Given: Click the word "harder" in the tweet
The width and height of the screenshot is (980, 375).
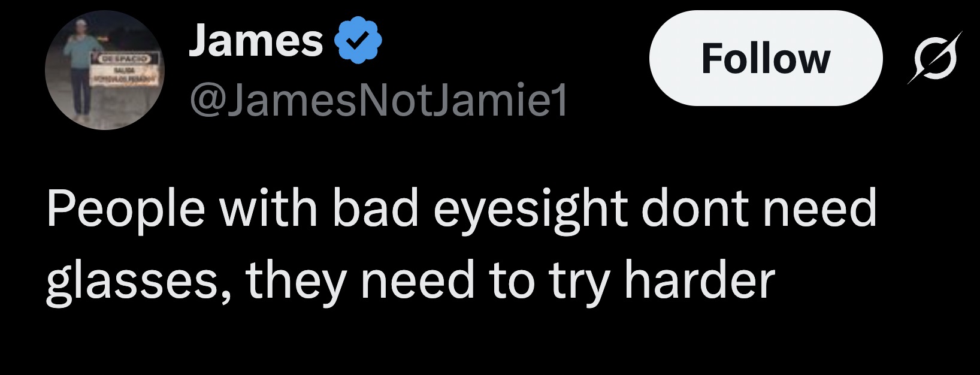Looking at the screenshot, I should tap(699, 280).
